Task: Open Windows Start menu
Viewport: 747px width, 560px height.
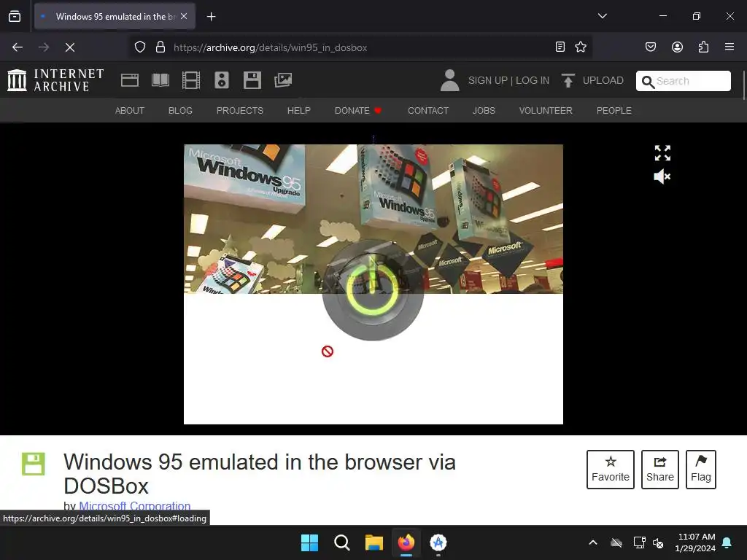Action: tap(309, 542)
